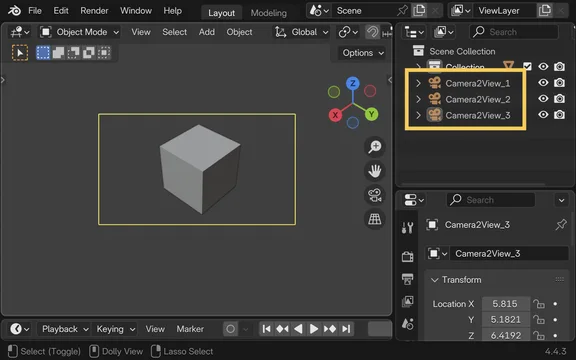Expand the Camera2View_1 tree item
The width and height of the screenshot is (576, 360).
[418, 83]
